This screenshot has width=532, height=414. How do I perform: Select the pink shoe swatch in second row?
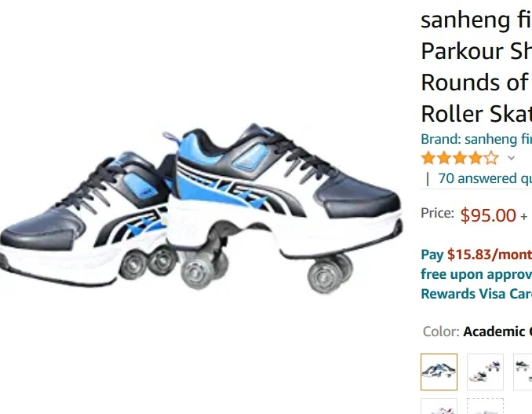(x=439, y=406)
